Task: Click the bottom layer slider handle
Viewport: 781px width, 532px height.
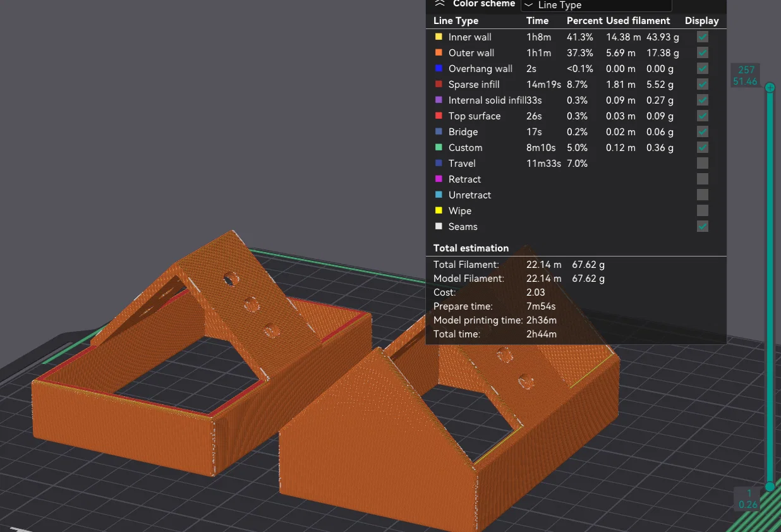Action: [770, 487]
